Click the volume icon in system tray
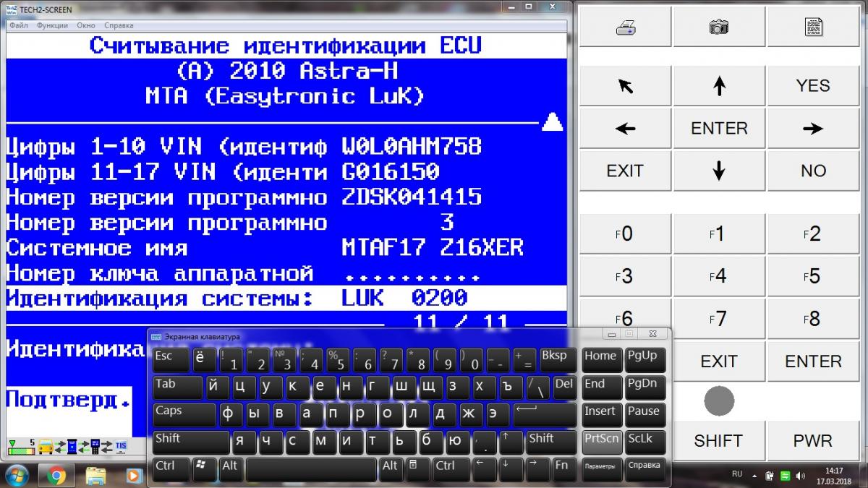The image size is (868, 488). click(x=801, y=475)
